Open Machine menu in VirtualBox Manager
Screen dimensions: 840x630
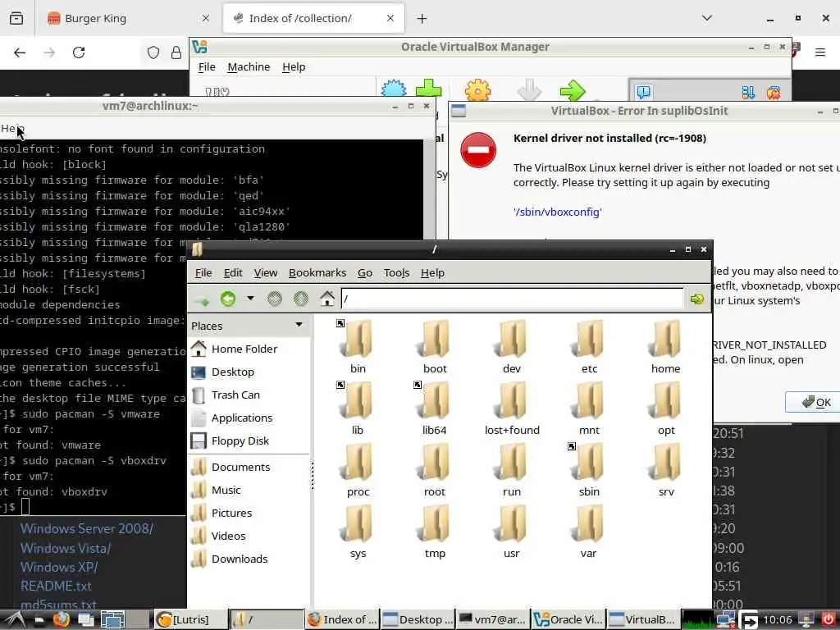(x=249, y=67)
